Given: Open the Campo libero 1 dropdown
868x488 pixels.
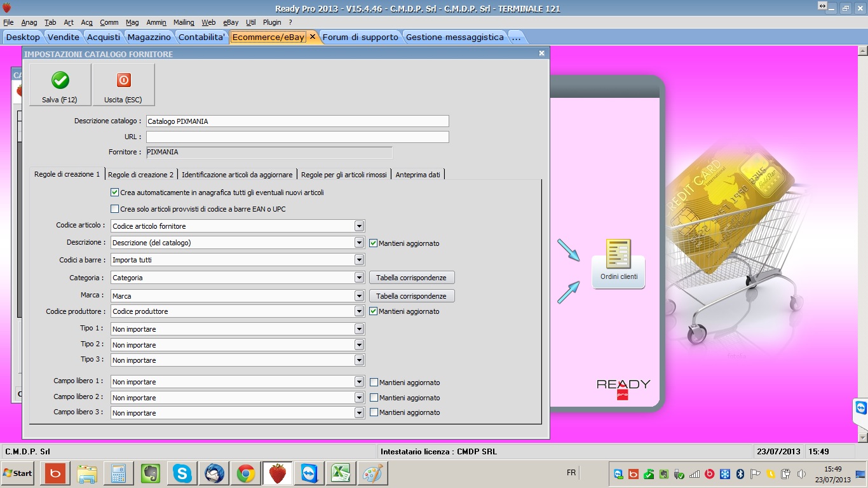Looking at the screenshot, I should [359, 382].
